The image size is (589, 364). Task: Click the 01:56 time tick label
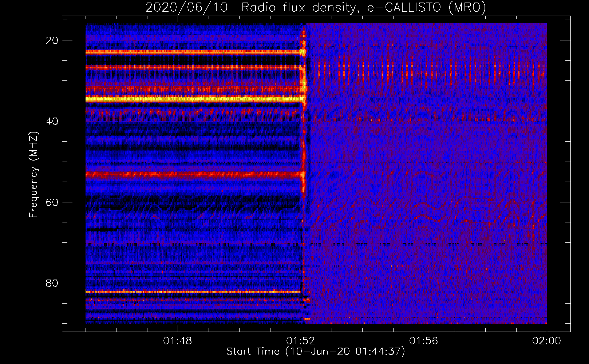424,341
